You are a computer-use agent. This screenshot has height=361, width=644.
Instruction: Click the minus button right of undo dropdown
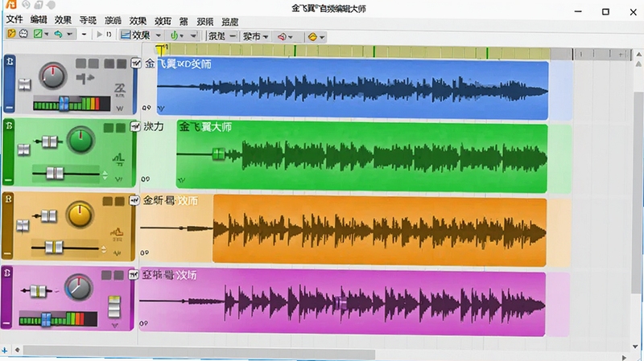click(85, 35)
